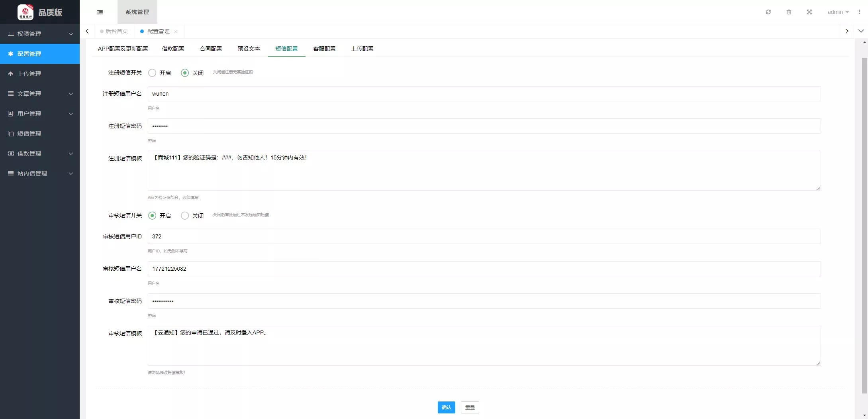Click the 重置 button

click(x=470, y=407)
